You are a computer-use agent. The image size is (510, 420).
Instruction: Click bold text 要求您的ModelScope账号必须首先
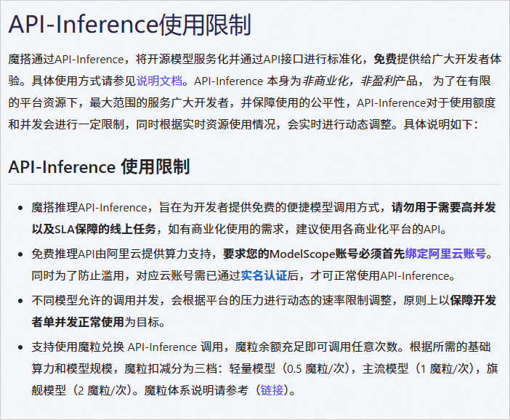pos(314,254)
